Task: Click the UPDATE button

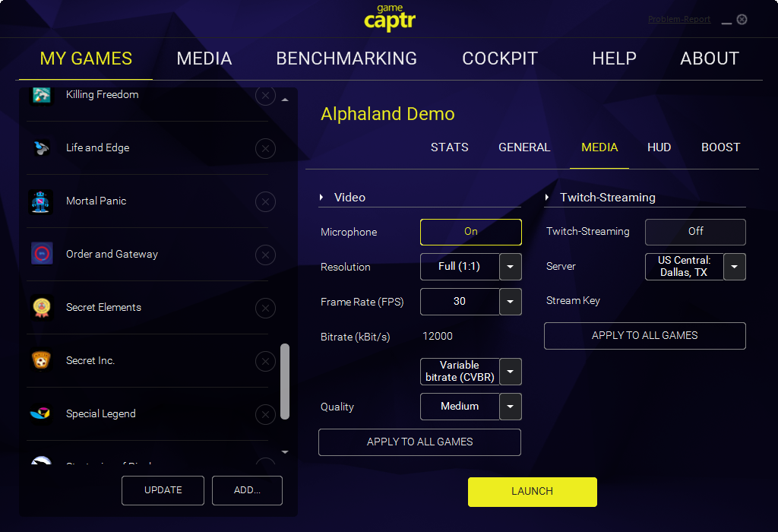Action: tap(163, 490)
